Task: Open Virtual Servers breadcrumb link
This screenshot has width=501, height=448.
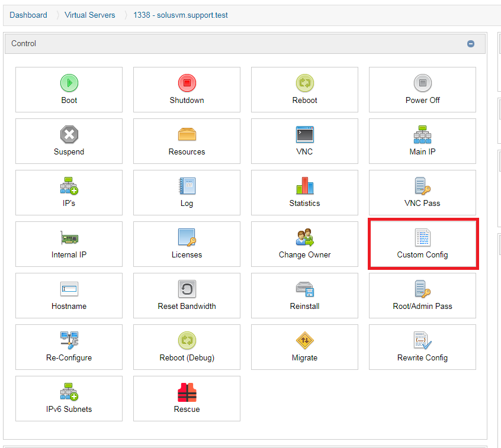Action: point(90,15)
